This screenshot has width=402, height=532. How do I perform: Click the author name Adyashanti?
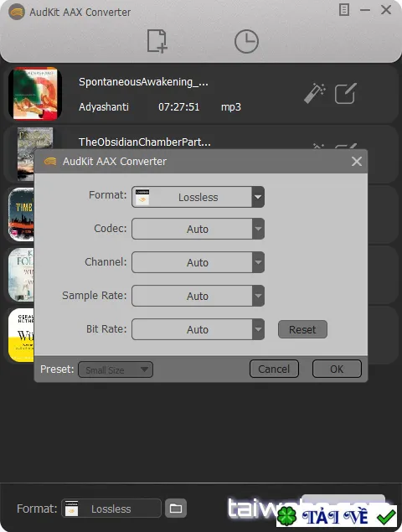coord(104,107)
